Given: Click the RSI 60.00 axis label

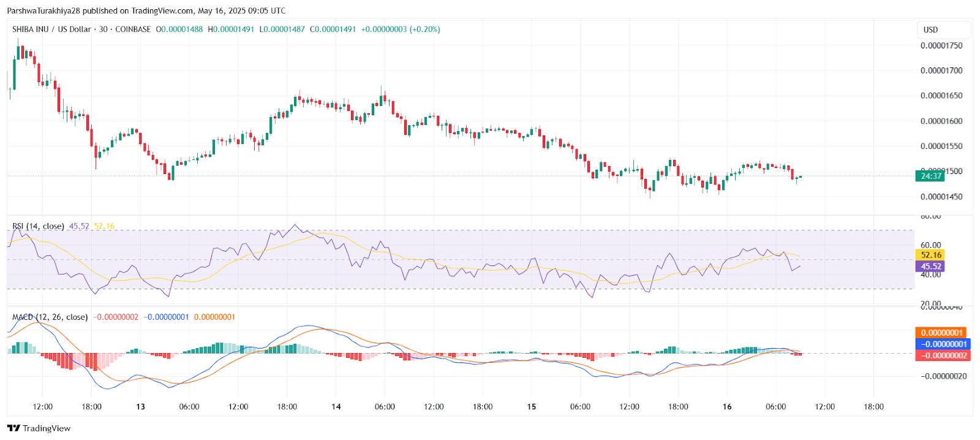Looking at the screenshot, I should (931, 245).
